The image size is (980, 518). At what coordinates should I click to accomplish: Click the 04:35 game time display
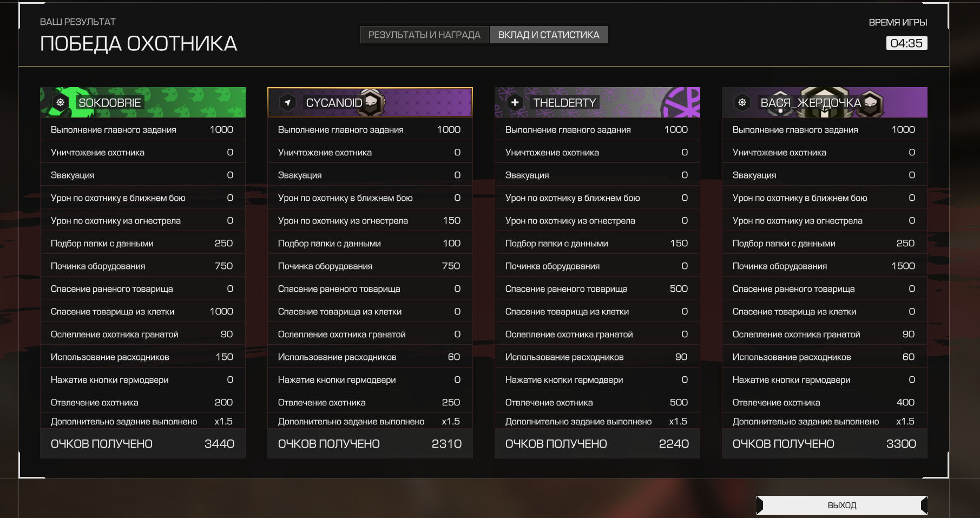tap(906, 43)
